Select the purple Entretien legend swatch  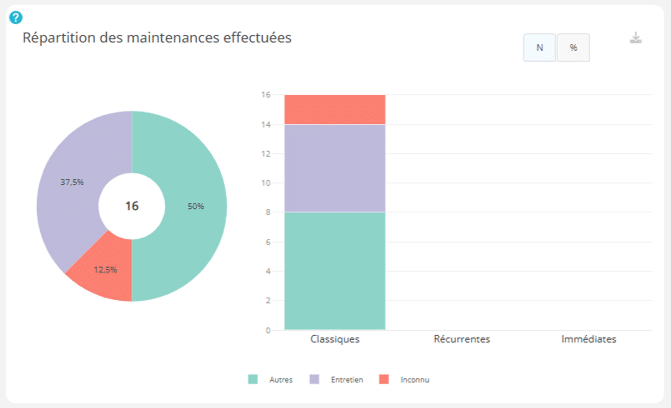[315, 379]
